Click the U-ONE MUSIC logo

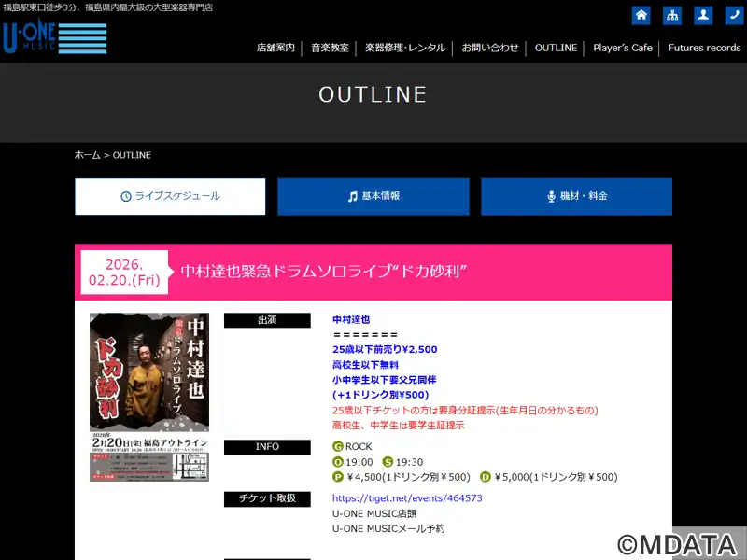[x=55, y=37]
